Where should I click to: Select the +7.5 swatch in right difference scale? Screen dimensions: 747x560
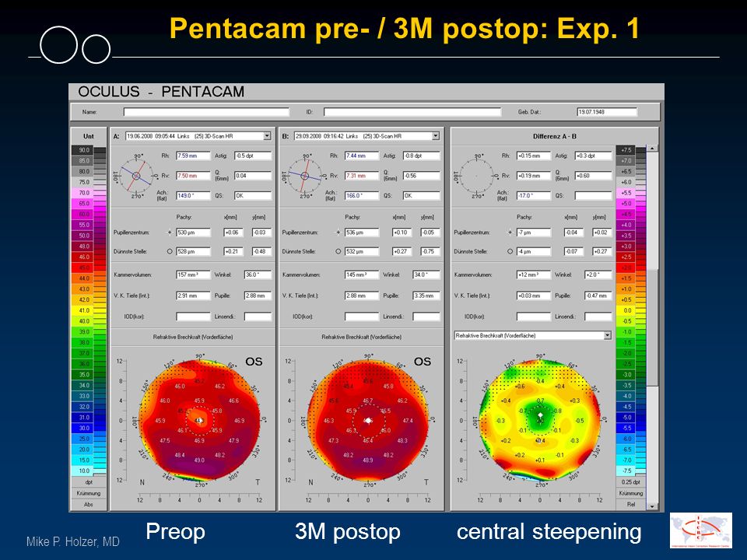[x=626, y=150]
